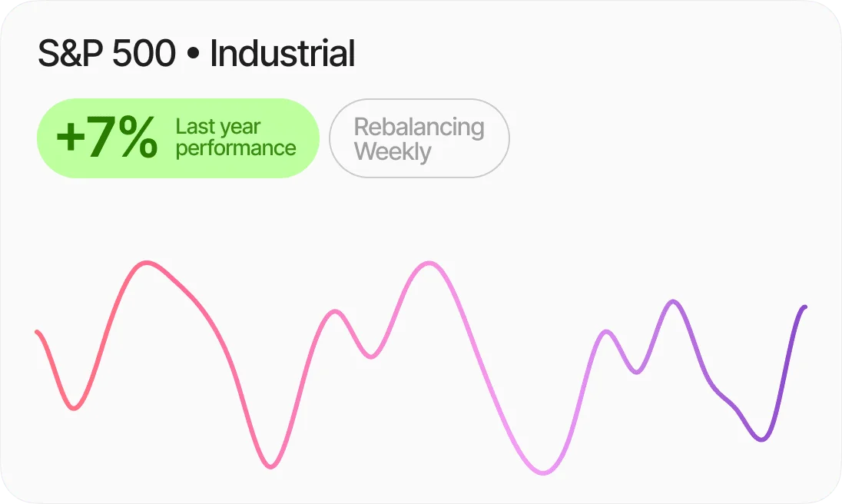
Task: Click the dark purple trough near chart end
Action: click(x=761, y=439)
